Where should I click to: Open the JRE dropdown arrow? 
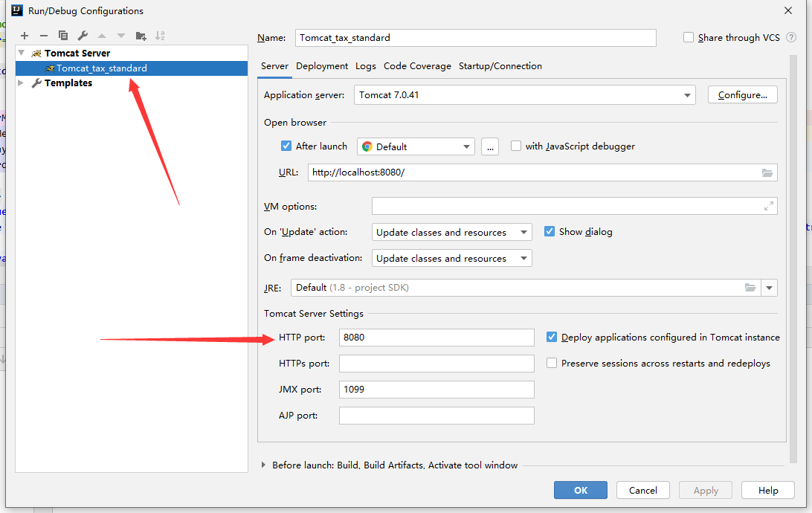point(769,288)
